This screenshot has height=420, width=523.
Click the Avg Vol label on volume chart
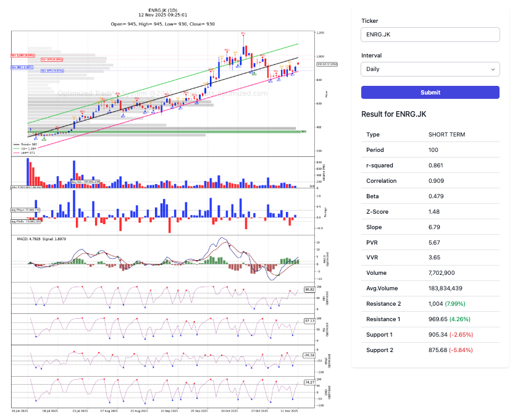pyautogui.click(x=85, y=182)
